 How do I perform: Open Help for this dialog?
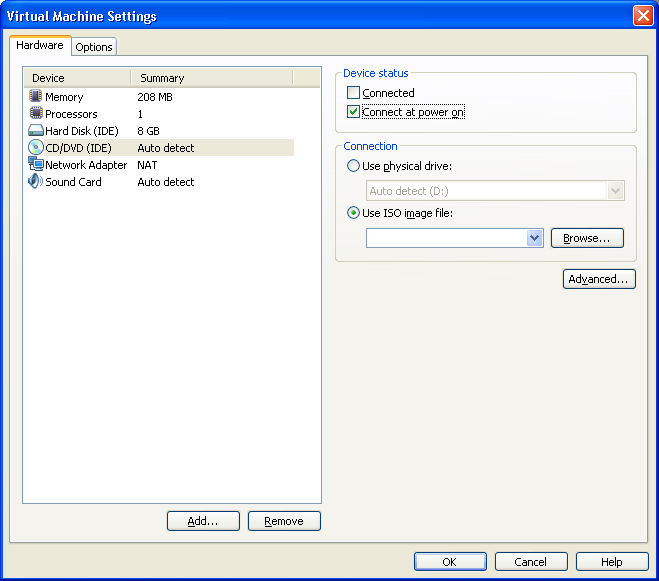tap(612, 562)
